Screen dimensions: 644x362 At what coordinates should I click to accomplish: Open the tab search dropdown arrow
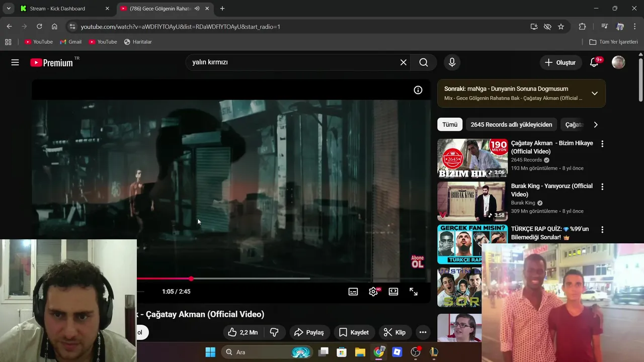pyautogui.click(x=8, y=9)
